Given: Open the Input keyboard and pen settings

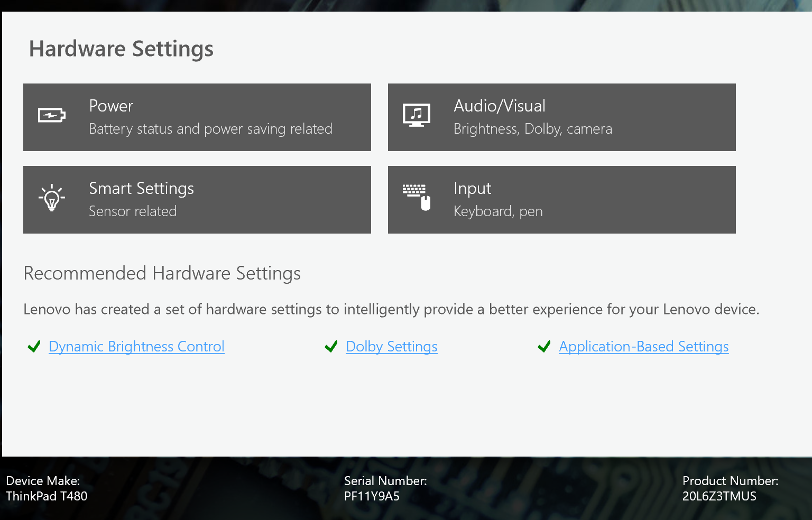Looking at the screenshot, I should (x=561, y=200).
